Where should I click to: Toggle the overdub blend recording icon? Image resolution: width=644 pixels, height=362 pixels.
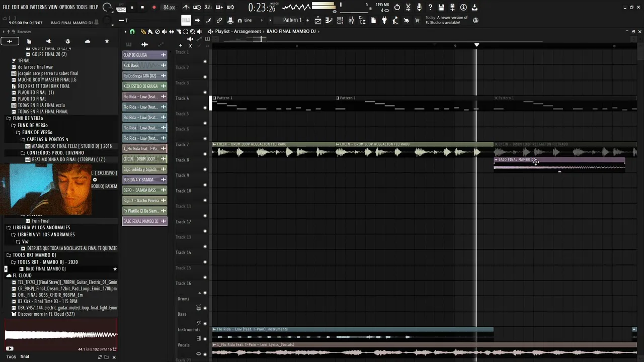click(219, 8)
